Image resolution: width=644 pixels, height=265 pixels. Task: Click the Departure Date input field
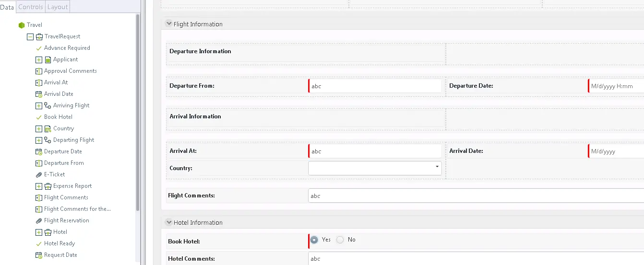point(616,86)
